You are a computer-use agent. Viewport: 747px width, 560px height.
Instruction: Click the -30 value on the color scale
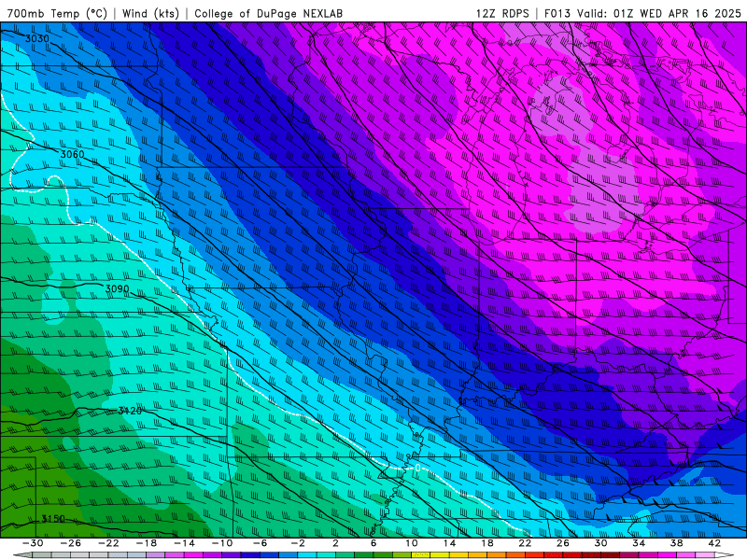pyautogui.click(x=33, y=543)
